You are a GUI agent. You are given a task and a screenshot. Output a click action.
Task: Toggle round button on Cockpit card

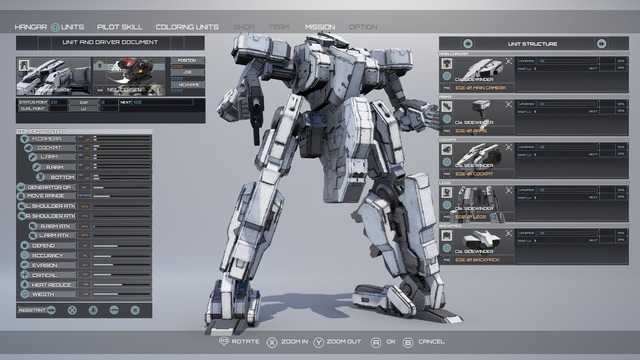pos(447,162)
